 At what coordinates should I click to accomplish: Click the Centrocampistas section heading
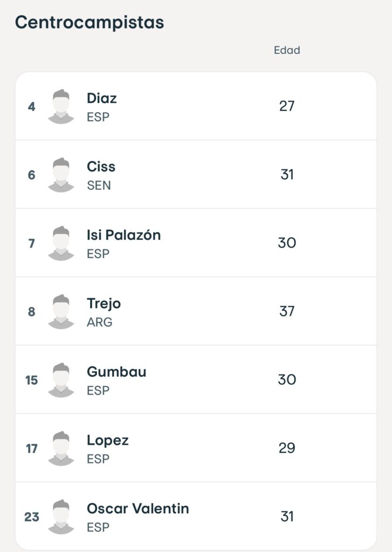coord(90,22)
